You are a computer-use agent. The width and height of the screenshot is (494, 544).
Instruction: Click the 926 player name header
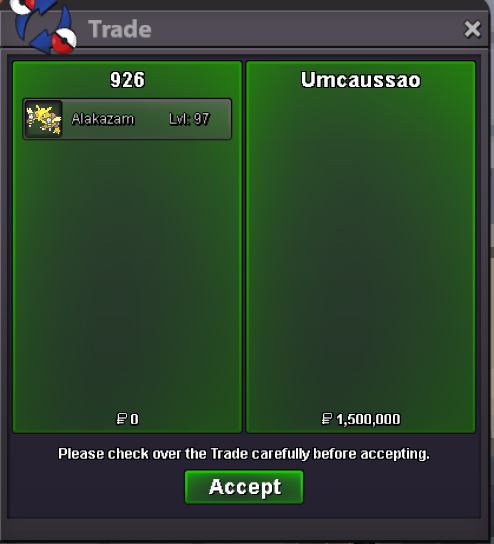point(127,80)
